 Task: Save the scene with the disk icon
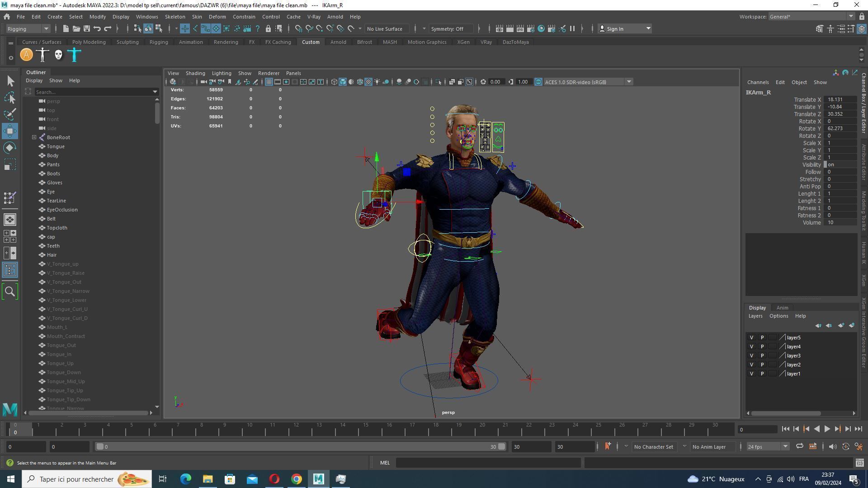(86, 29)
